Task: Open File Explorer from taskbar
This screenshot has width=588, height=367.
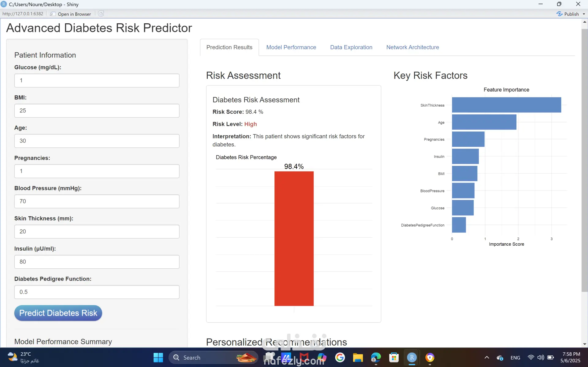Action: point(358,358)
